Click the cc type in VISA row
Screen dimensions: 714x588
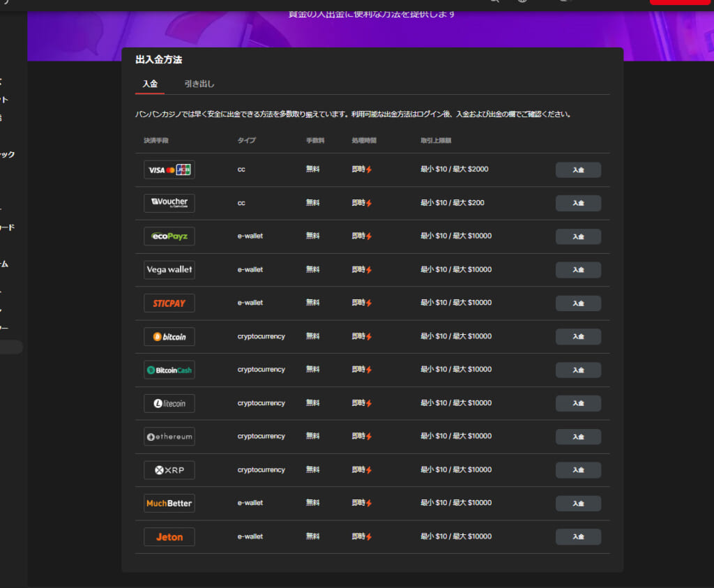point(241,169)
